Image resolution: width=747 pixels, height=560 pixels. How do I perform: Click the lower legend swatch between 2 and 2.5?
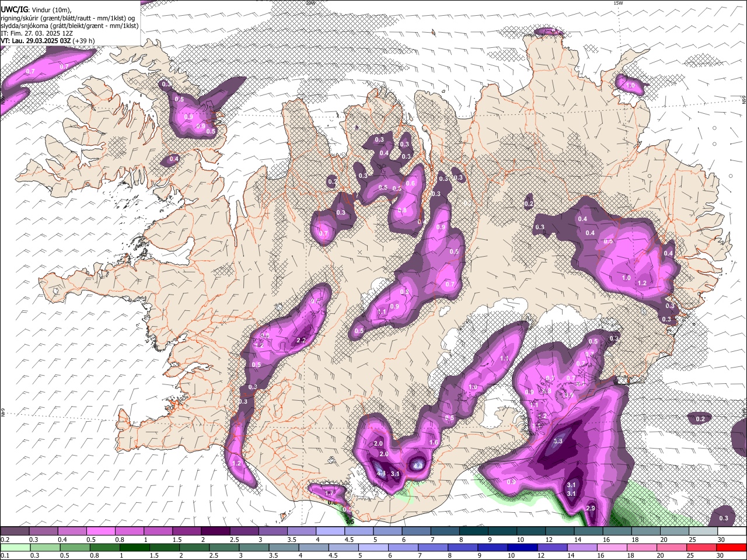194,547
